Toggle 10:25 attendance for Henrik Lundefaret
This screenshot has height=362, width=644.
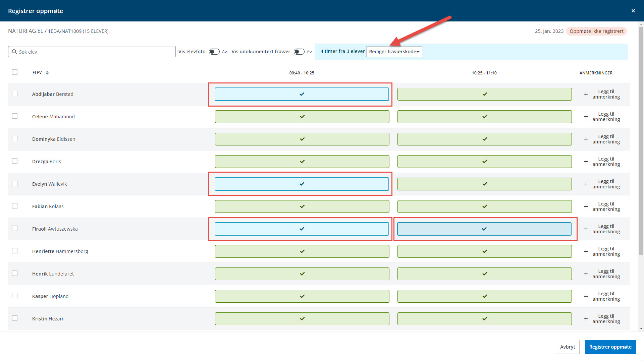(x=484, y=274)
